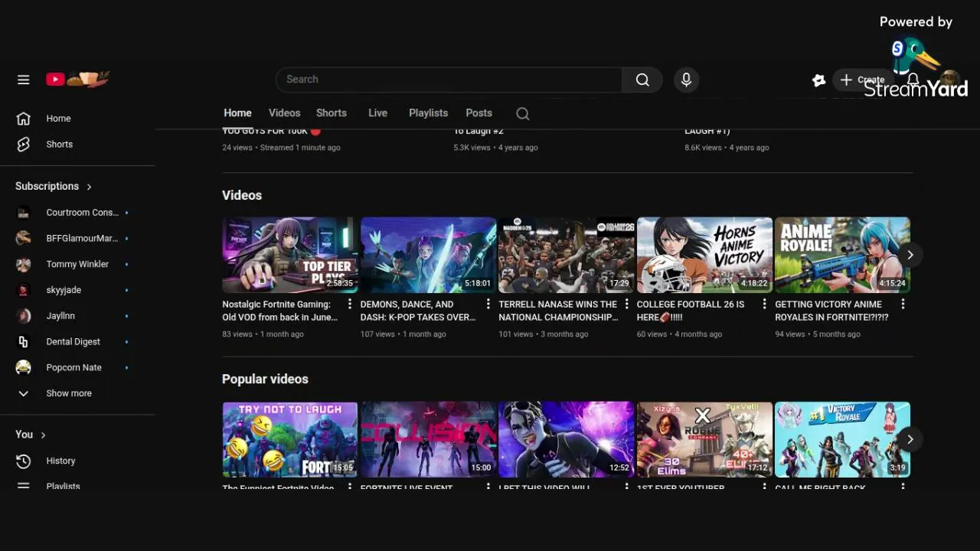This screenshot has height=551, width=980.
Task: Play the Collision 15:00 thumbnail
Action: [428, 439]
